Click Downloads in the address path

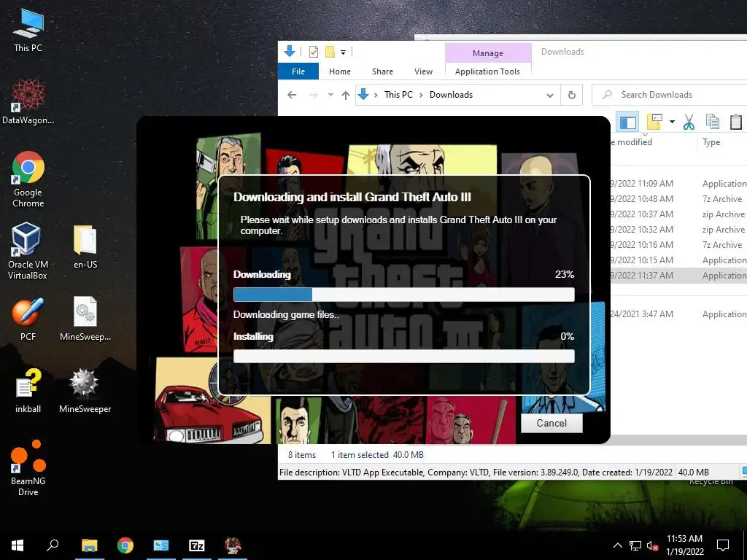[x=451, y=94]
